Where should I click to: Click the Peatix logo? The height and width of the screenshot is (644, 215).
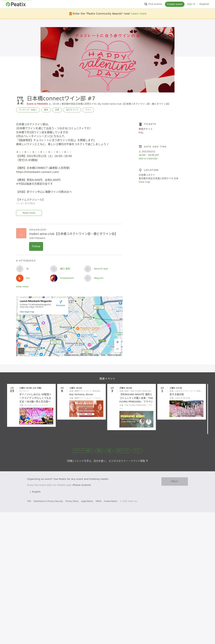(16, 4)
